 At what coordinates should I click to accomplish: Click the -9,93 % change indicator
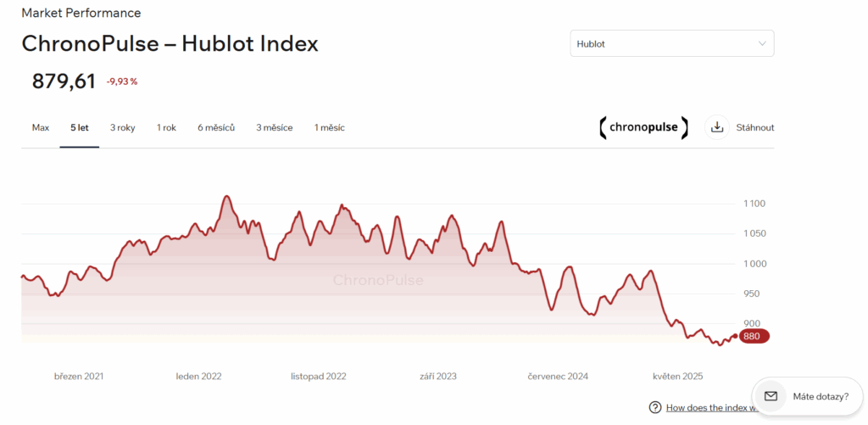point(122,81)
